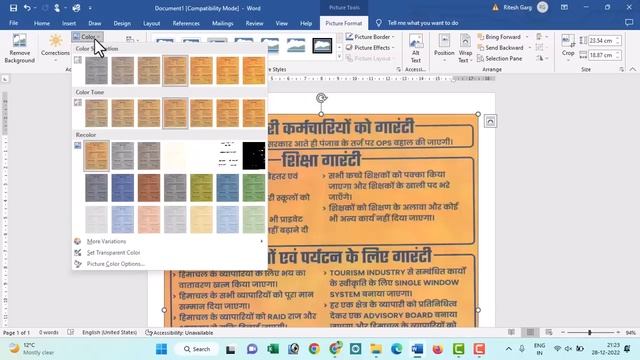Open the Comments icon at top right

629,23
